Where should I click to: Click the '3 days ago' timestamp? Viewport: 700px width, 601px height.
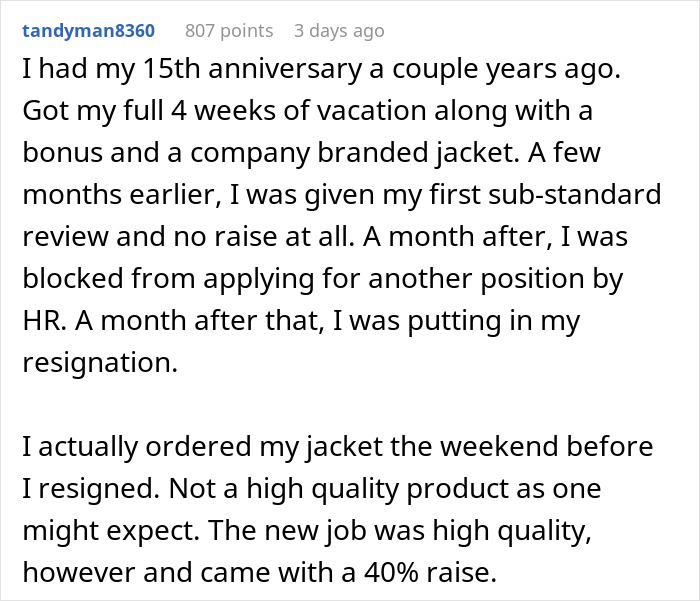point(339,31)
